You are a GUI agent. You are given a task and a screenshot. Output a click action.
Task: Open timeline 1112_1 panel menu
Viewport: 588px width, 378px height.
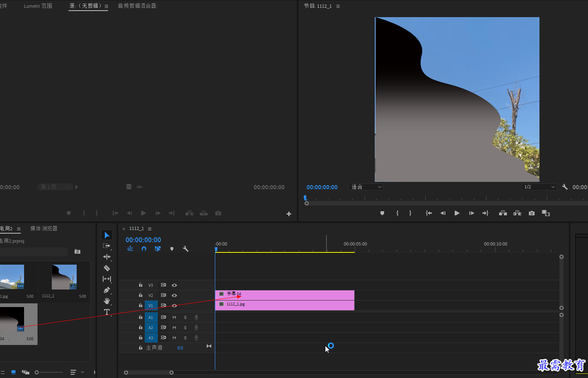click(x=150, y=229)
